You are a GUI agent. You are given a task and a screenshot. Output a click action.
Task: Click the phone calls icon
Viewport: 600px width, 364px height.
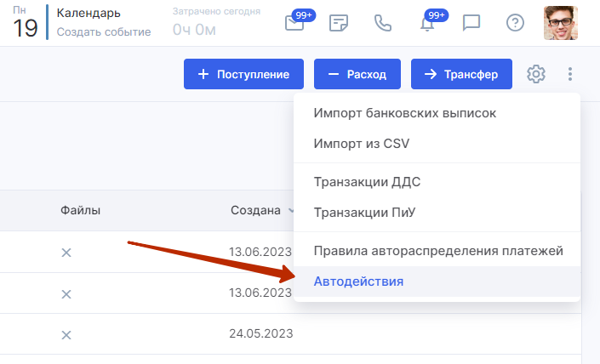pyautogui.click(x=383, y=23)
